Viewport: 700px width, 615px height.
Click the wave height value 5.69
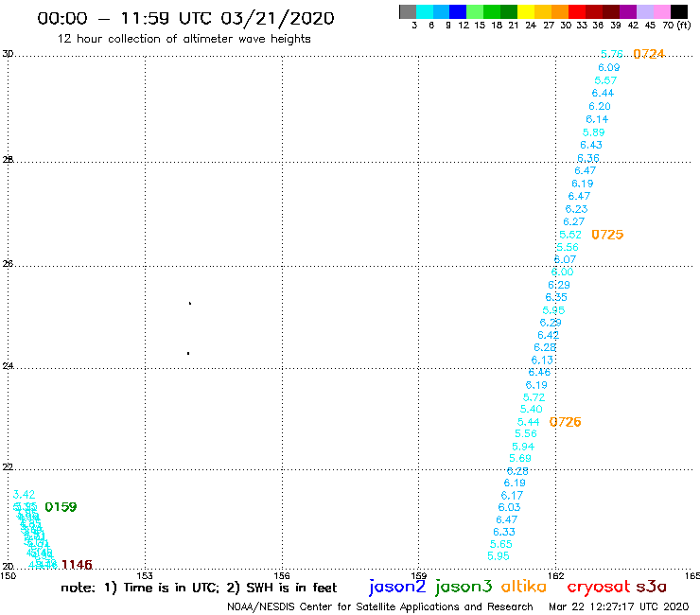point(520,458)
